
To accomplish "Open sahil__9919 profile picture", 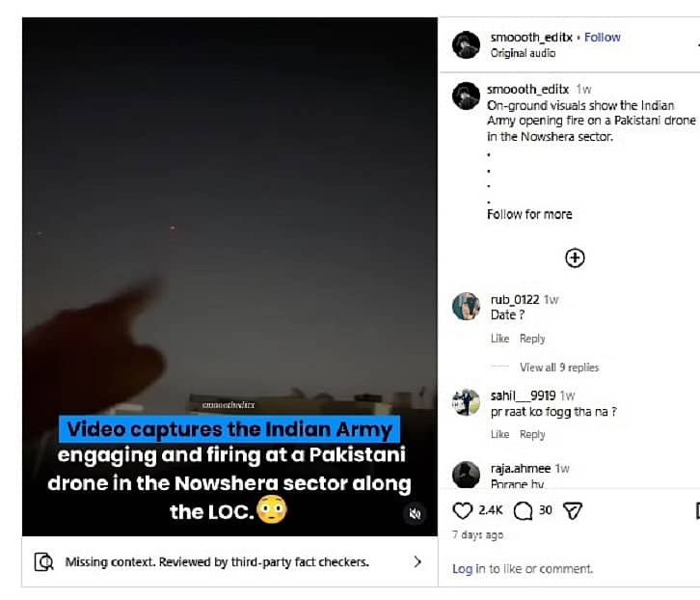I will pos(467,401).
